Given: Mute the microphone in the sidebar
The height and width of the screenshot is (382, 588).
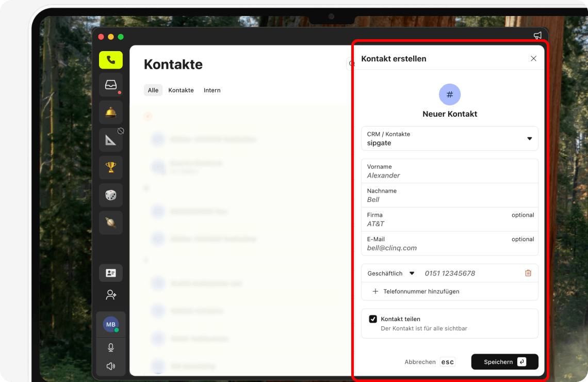Looking at the screenshot, I should pyautogui.click(x=110, y=347).
